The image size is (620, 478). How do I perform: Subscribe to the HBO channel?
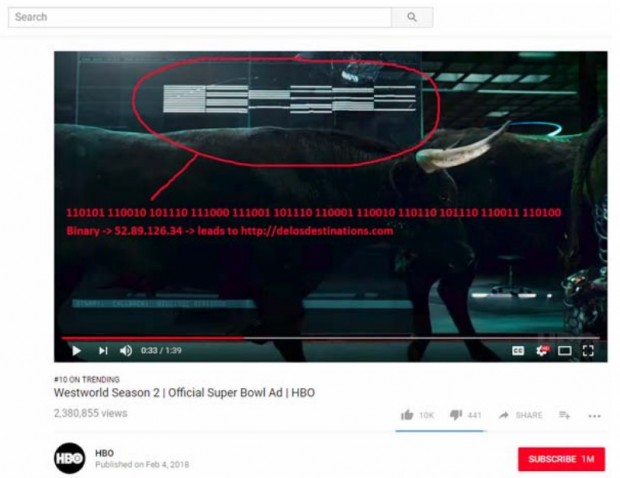click(561, 459)
